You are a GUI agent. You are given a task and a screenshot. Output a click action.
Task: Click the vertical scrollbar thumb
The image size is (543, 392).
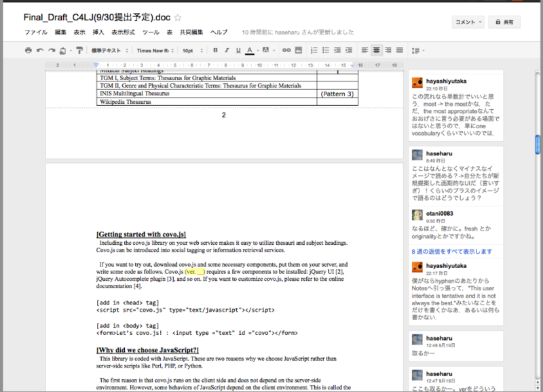click(538, 144)
